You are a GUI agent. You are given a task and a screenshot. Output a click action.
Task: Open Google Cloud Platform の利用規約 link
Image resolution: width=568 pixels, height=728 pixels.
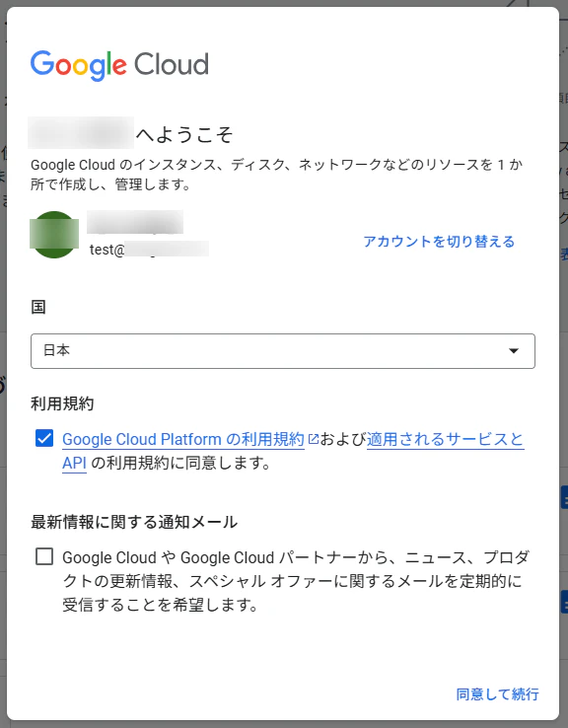(x=183, y=439)
